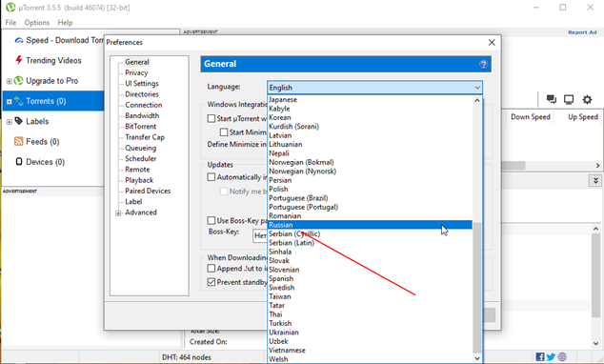Select Privacy in preferences tree

[136, 72]
